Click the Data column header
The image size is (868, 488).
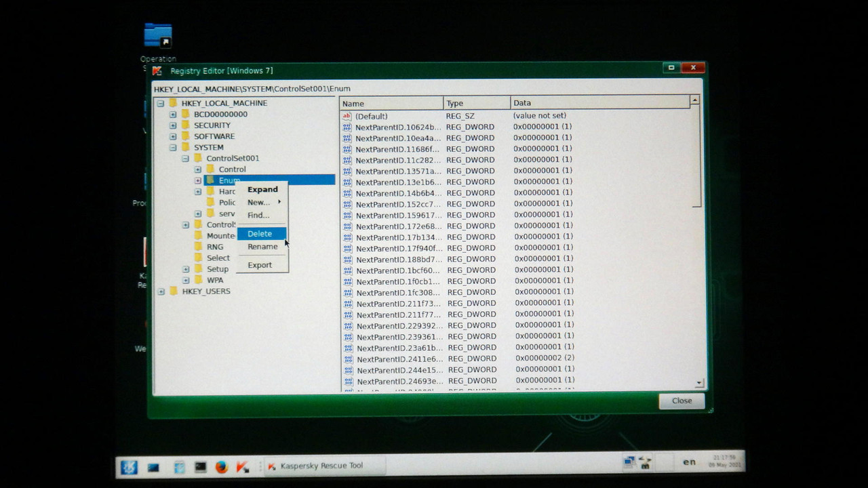600,102
